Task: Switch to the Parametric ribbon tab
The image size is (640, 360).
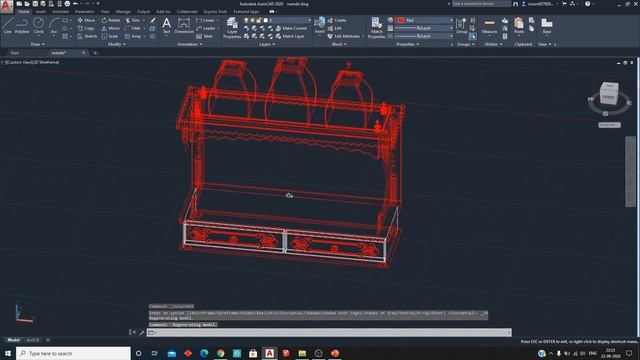Action: coord(84,11)
